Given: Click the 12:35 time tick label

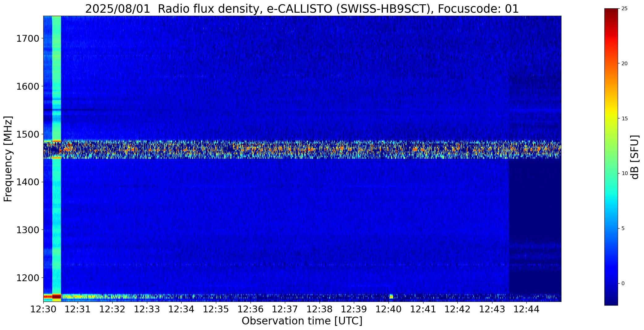Looking at the screenshot, I should [216, 309].
